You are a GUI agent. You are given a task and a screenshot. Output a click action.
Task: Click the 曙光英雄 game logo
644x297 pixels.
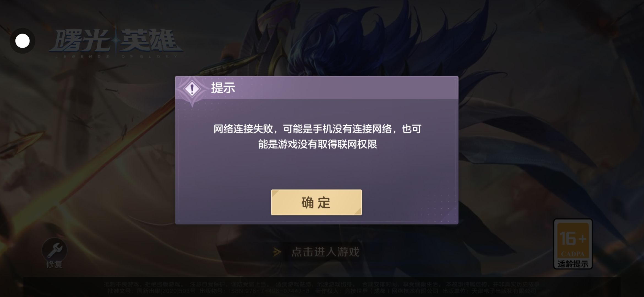pos(116,41)
